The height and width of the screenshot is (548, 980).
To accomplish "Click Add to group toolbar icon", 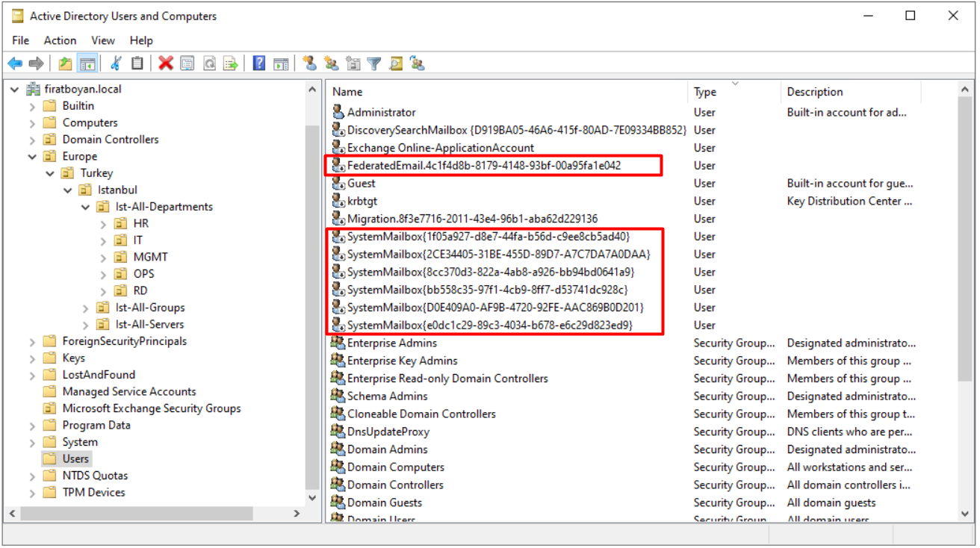I will 418,63.
